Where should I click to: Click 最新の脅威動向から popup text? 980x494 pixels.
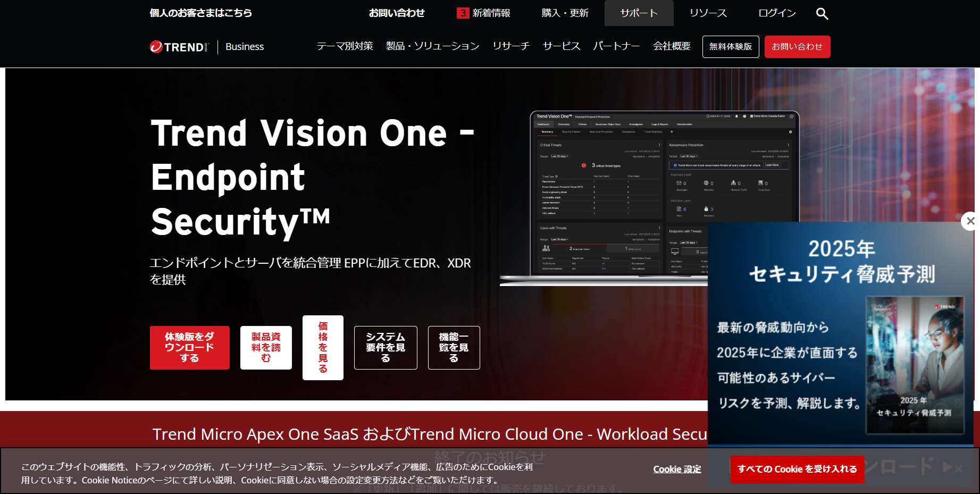coord(773,328)
